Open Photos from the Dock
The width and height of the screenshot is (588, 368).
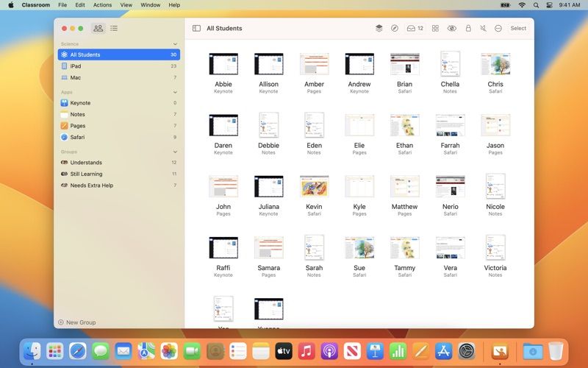(x=169, y=352)
